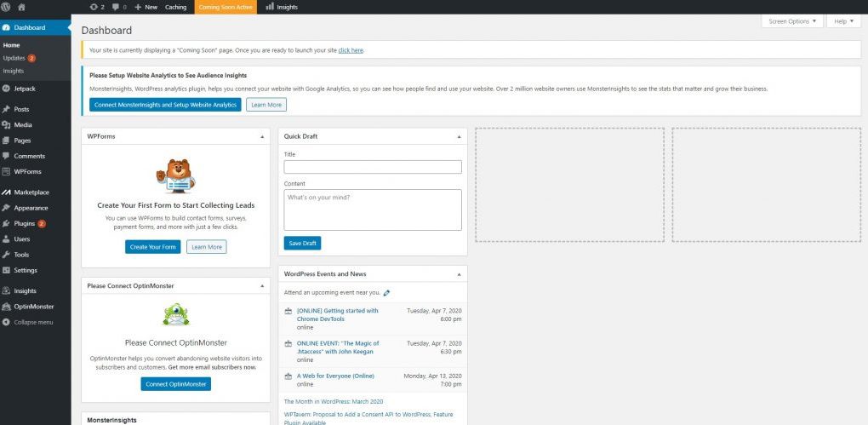
Task: Focus the Quick Draft Title field
Action: 373,167
